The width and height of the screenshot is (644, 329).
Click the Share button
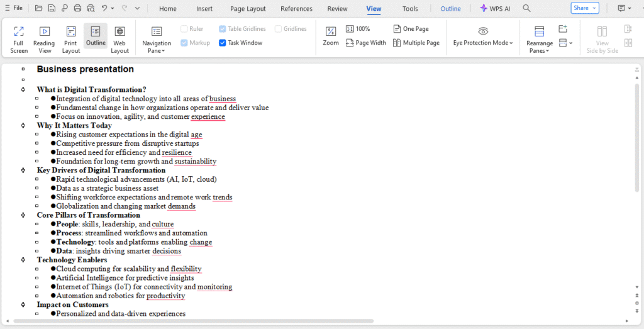coord(584,8)
